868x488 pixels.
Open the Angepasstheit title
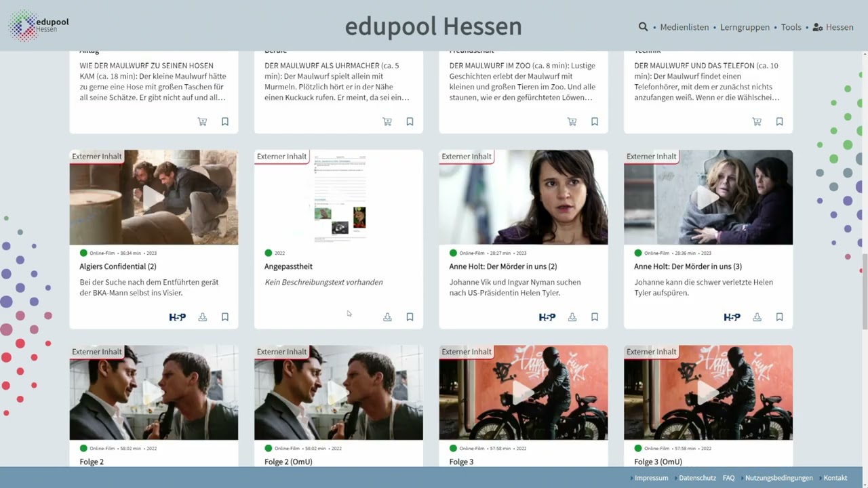click(288, 266)
